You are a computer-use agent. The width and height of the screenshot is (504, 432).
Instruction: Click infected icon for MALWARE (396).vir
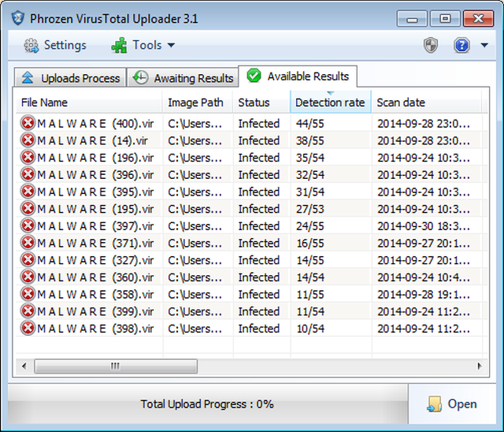tap(28, 174)
